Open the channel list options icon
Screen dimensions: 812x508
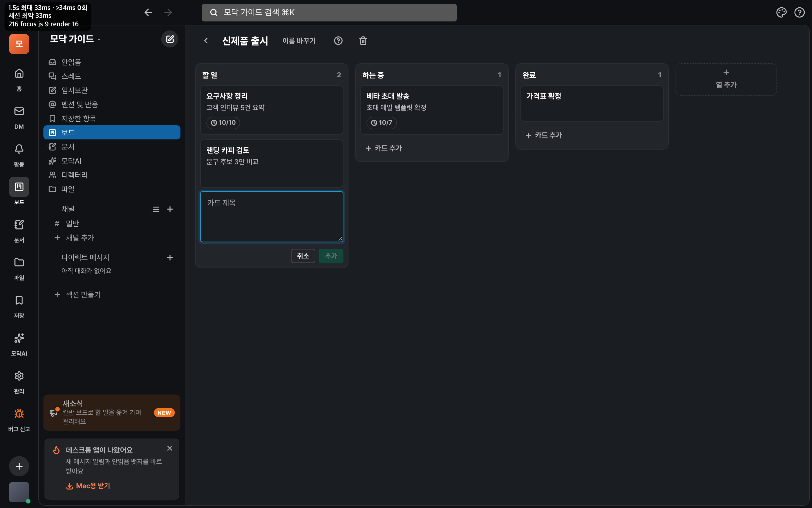(x=156, y=209)
